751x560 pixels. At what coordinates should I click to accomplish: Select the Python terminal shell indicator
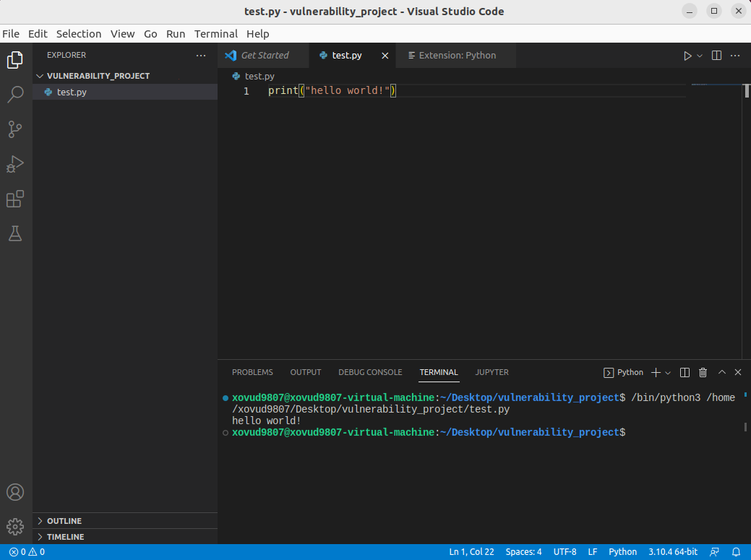[623, 372]
